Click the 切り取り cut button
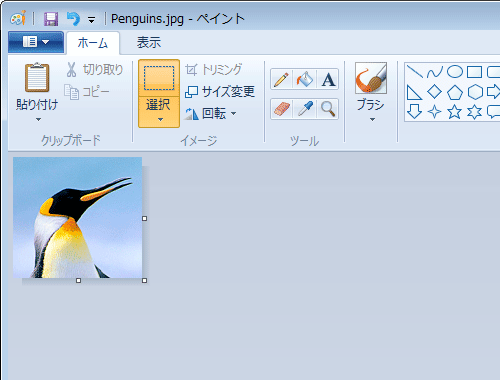This screenshot has height=380, width=500. coord(95,70)
